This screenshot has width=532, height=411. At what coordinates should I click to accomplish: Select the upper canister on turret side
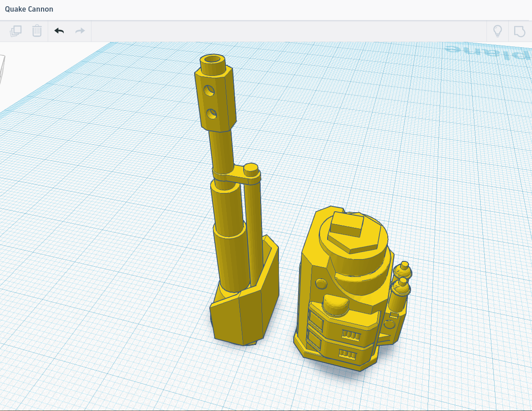(x=404, y=269)
